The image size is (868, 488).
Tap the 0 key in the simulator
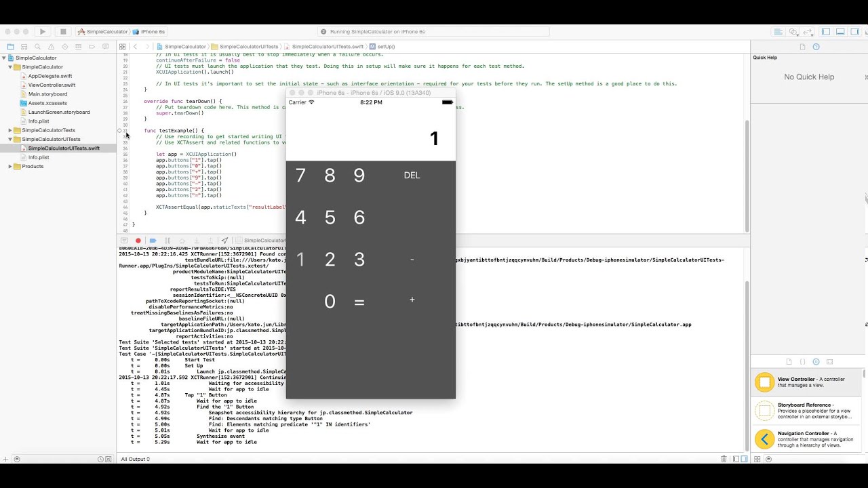point(330,302)
